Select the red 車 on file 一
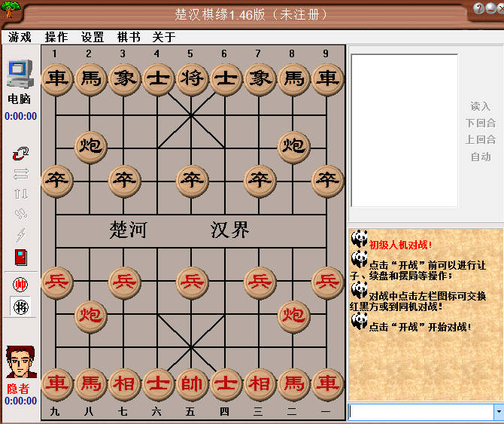 327,384
